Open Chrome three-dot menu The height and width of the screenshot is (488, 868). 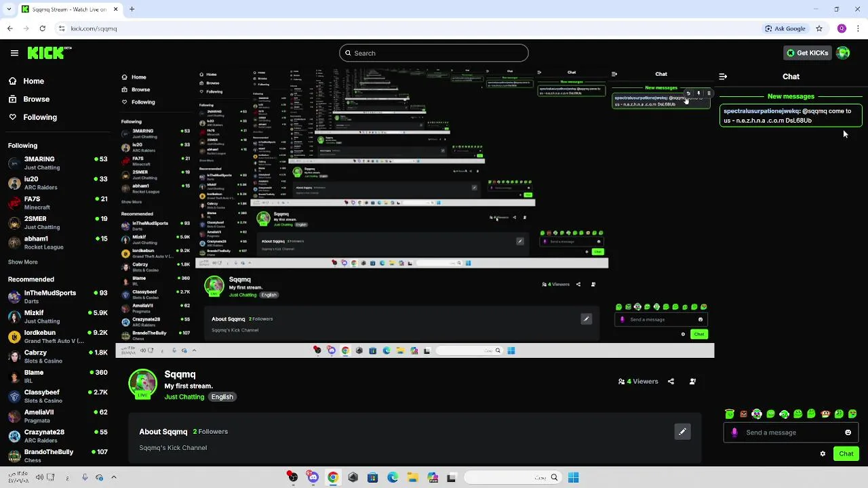coord(859,28)
